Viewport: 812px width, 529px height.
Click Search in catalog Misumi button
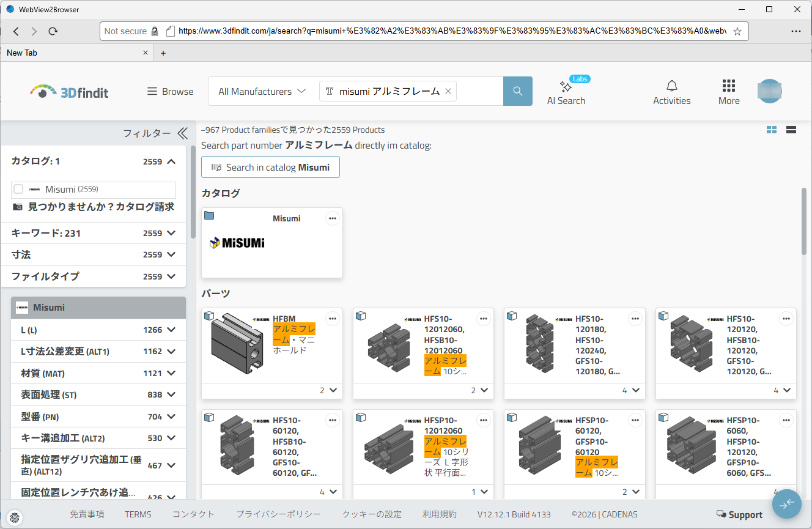pos(270,167)
